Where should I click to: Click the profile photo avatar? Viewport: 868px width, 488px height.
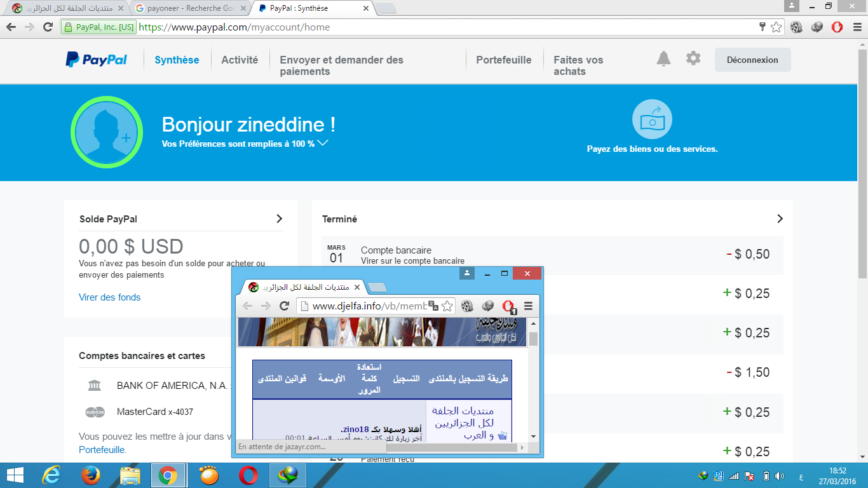(105, 132)
